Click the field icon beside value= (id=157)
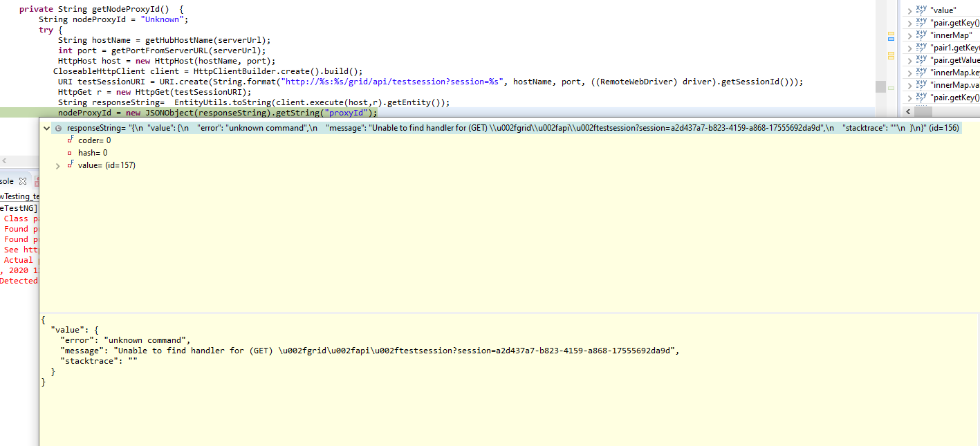980x446 pixels. [x=70, y=165]
